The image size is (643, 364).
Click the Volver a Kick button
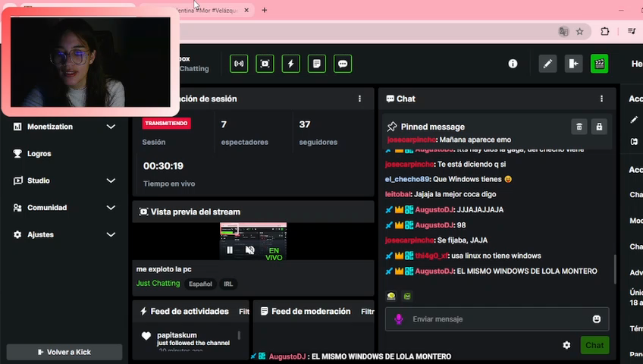[x=64, y=352]
